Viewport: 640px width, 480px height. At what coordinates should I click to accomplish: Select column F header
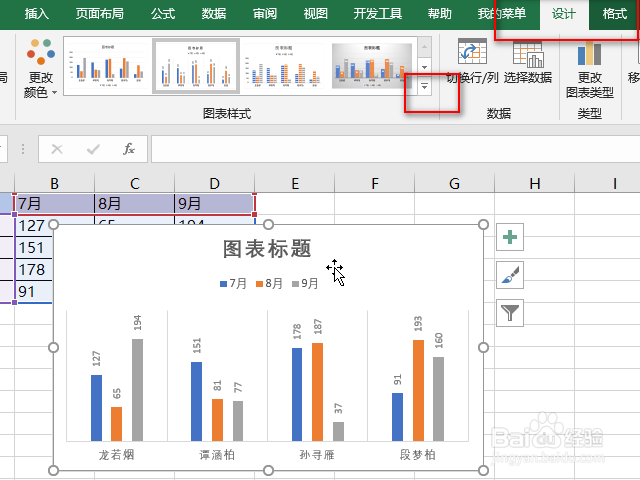pyautogui.click(x=374, y=183)
